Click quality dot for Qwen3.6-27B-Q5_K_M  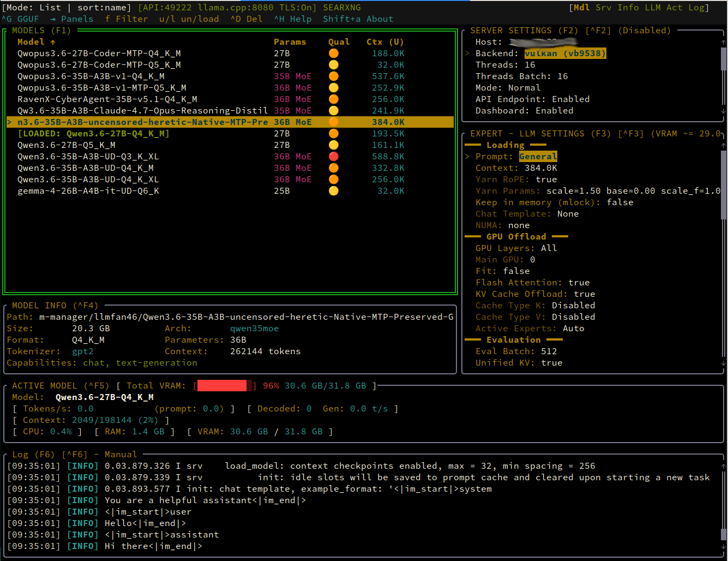333,145
